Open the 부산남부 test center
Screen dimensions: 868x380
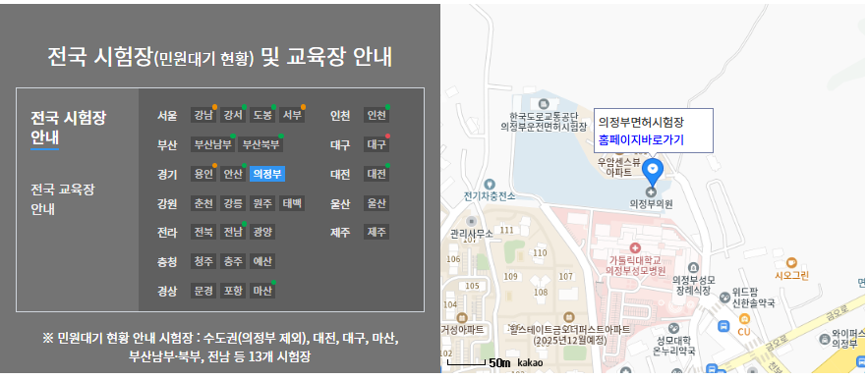[213, 144]
